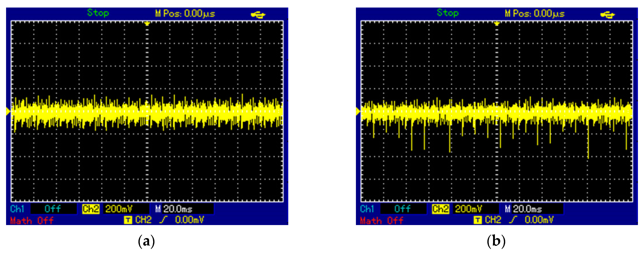Click trigger level 0.00mV in screen (b)

(x=539, y=220)
